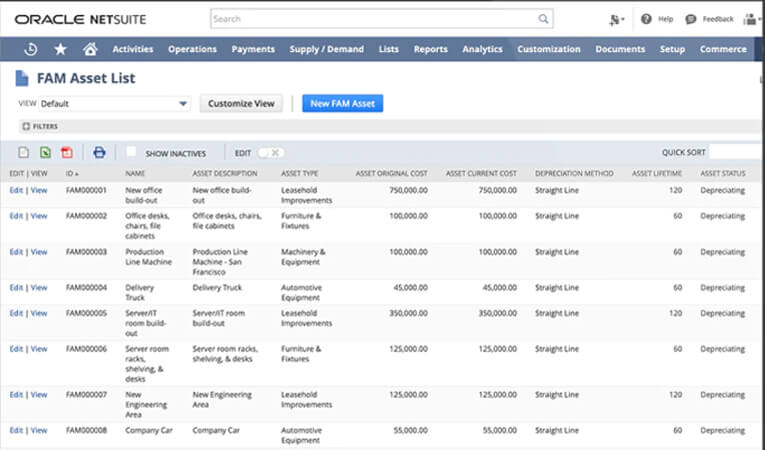Open the Quick Sort dropdown

pos(736,153)
